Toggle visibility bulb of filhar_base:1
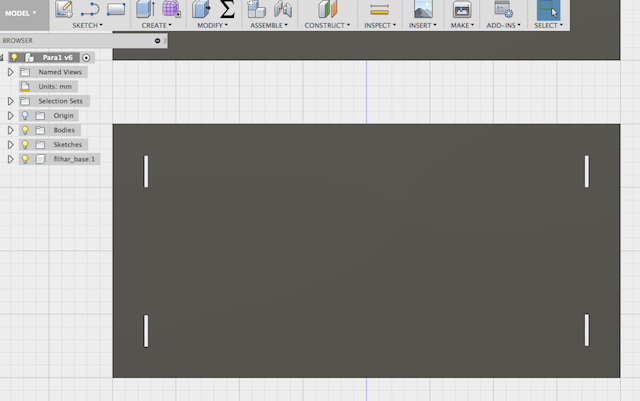 coord(25,159)
